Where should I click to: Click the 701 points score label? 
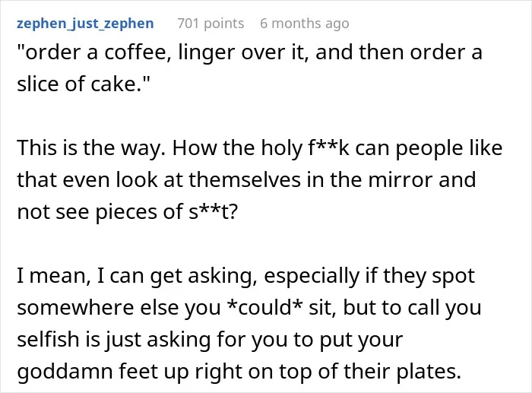click(x=211, y=24)
